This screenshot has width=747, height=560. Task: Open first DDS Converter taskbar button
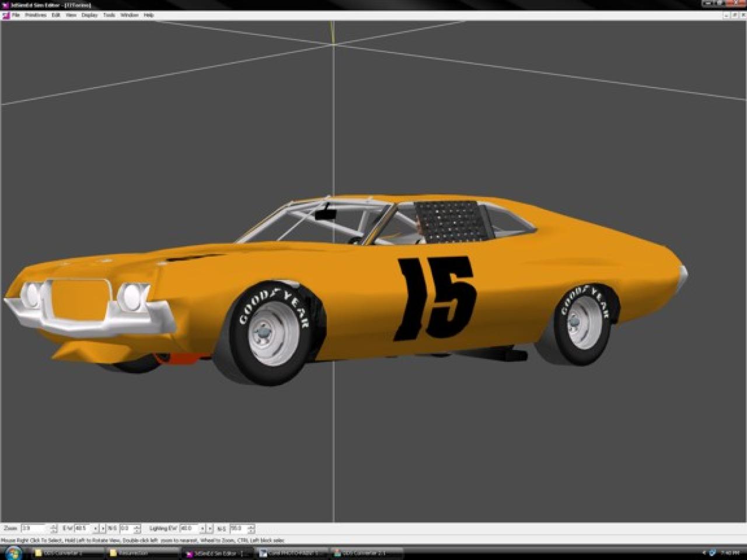coord(67,553)
